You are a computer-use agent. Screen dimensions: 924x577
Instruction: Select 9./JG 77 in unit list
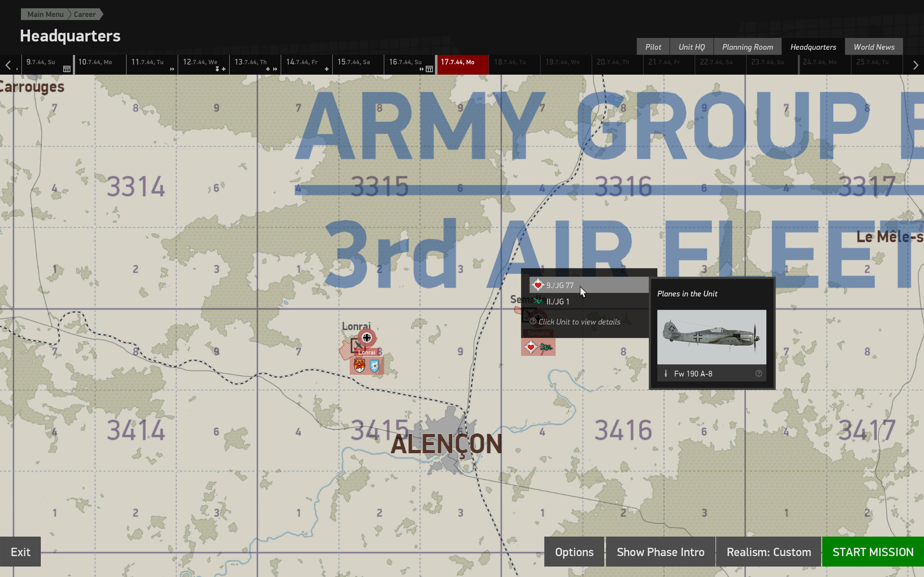coord(560,286)
